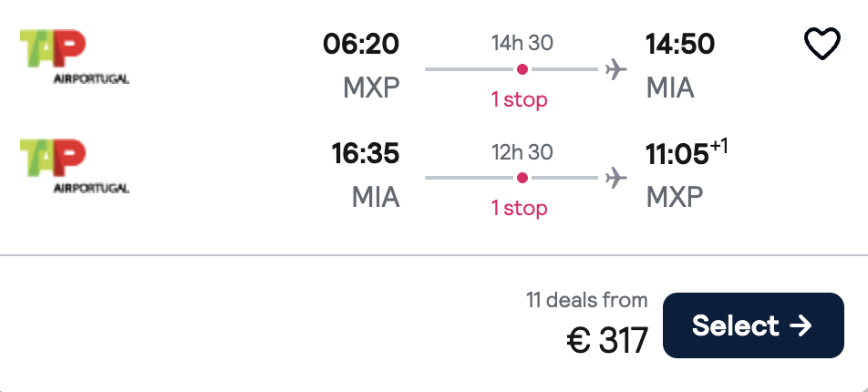
Task: Click the 16:35 return departure time
Action: (x=366, y=153)
